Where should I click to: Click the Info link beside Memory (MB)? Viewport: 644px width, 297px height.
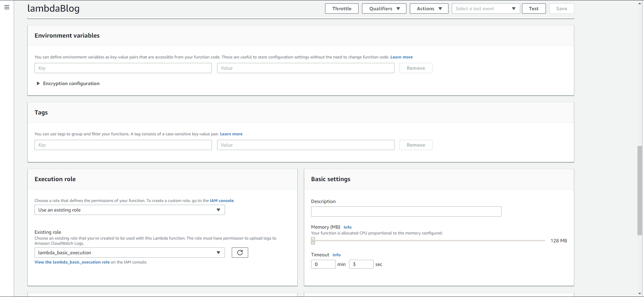[347, 227]
